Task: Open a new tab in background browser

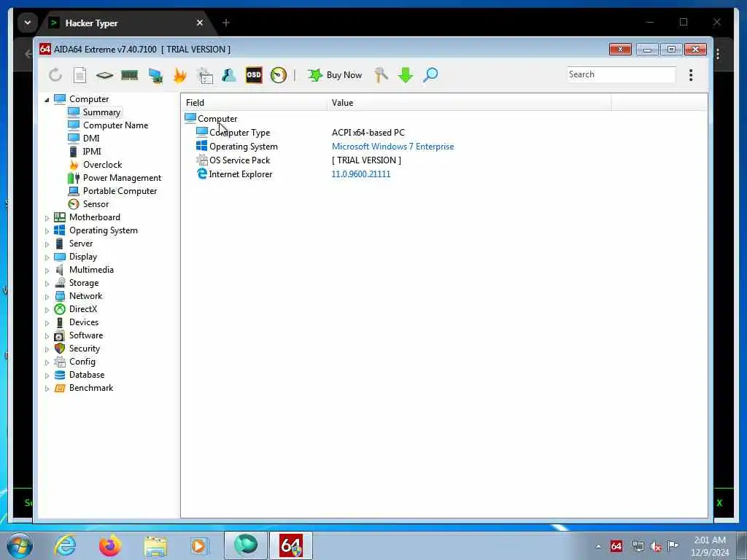Action: pyautogui.click(x=226, y=23)
